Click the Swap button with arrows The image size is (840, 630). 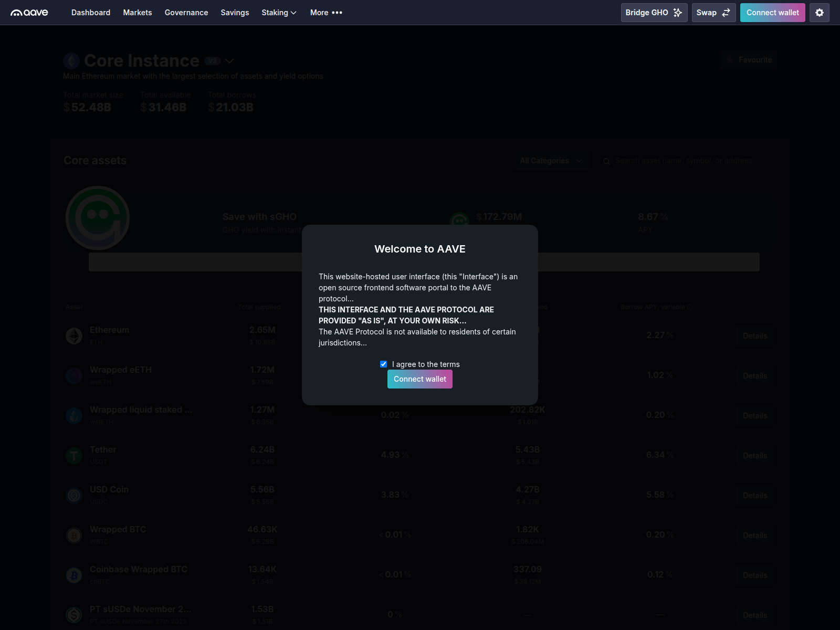(x=713, y=12)
